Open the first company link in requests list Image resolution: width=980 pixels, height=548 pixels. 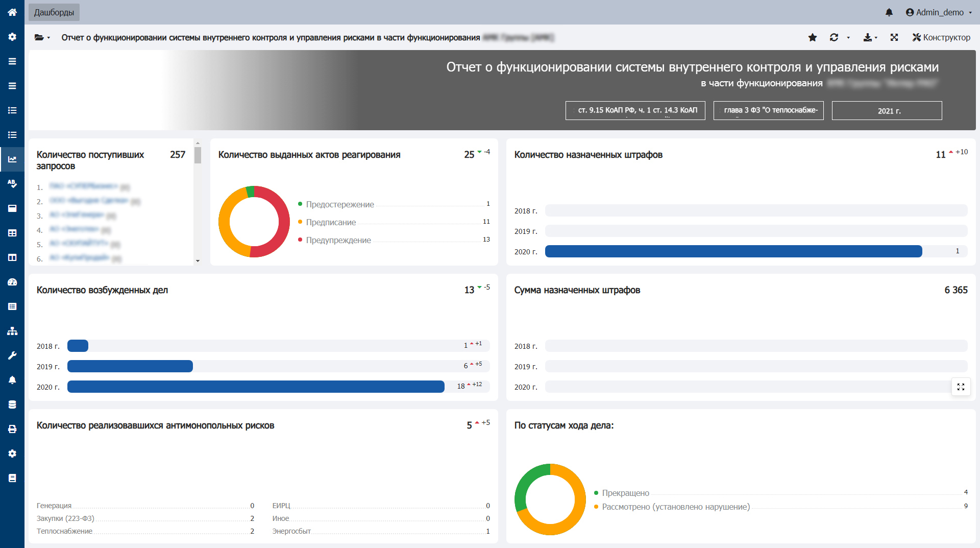coord(84,187)
